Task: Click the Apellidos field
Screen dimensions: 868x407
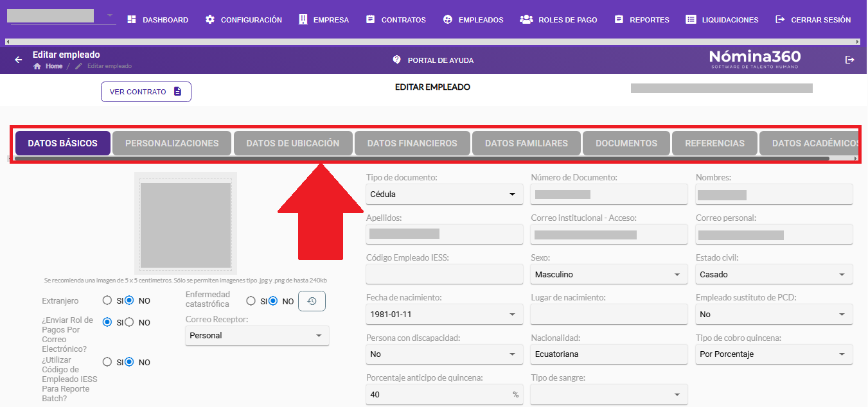Action: 445,234
